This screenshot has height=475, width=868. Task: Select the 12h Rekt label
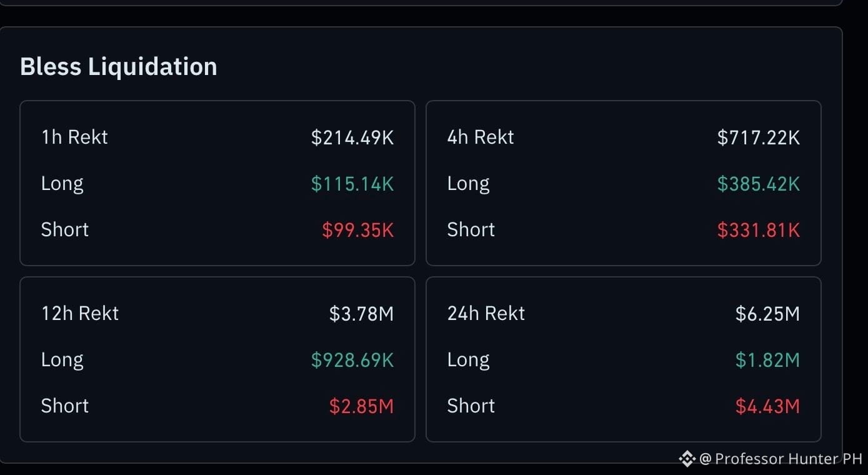click(x=80, y=313)
